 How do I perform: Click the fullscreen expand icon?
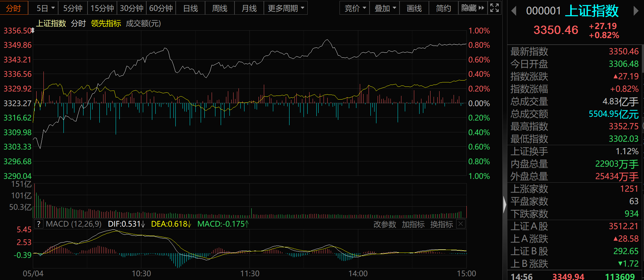(x=494, y=8)
